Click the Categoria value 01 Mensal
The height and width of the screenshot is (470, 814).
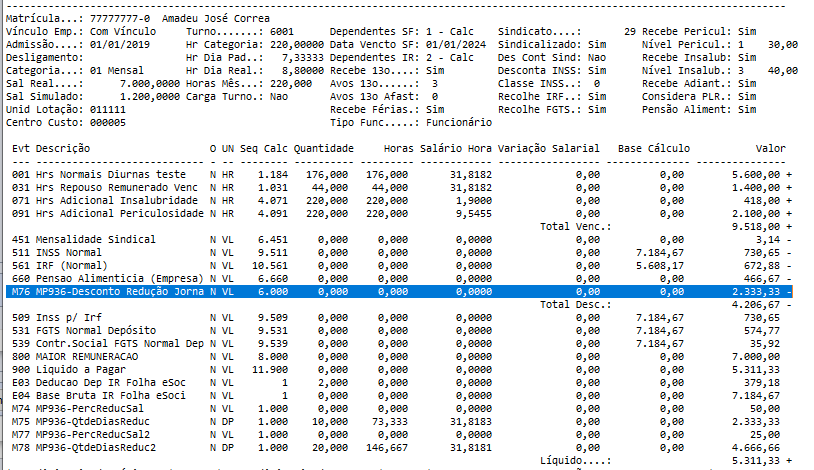[117, 71]
